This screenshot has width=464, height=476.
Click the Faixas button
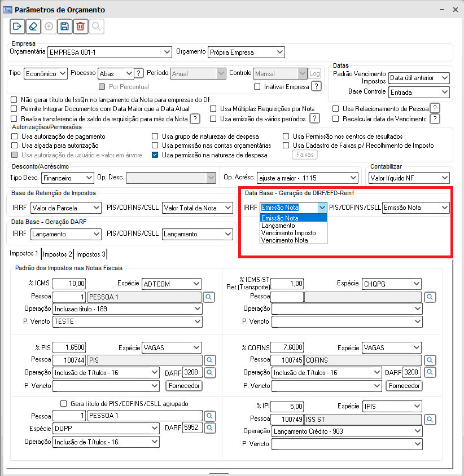tap(305, 155)
